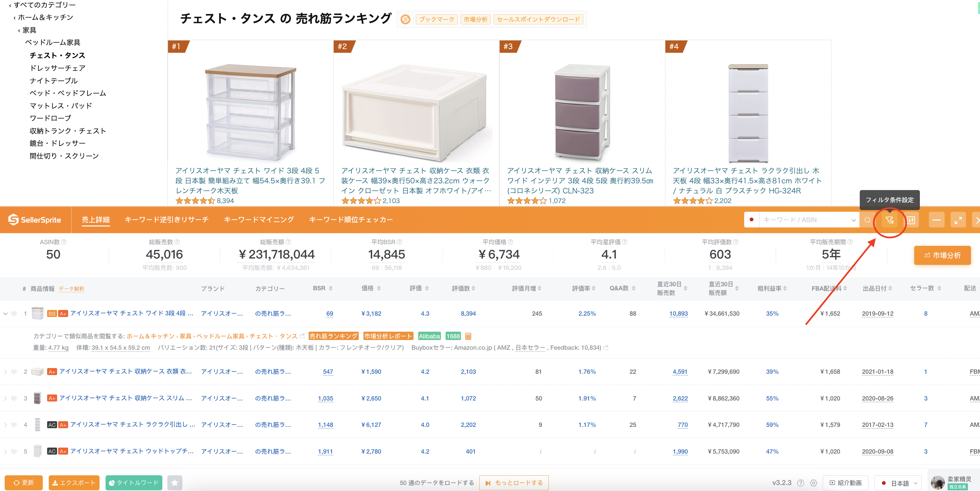
Task: Open external link icon after チェスト・タンス breadcrumb
Action: (302, 336)
